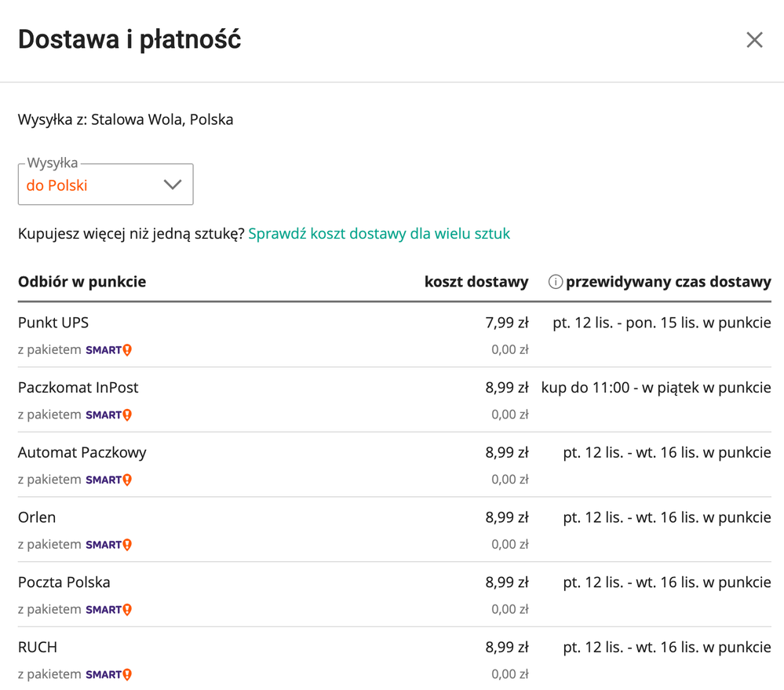The width and height of the screenshot is (784, 690).
Task: Select Automat Paczkowy delivery option
Action: pyautogui.click(x=82, y=453)
